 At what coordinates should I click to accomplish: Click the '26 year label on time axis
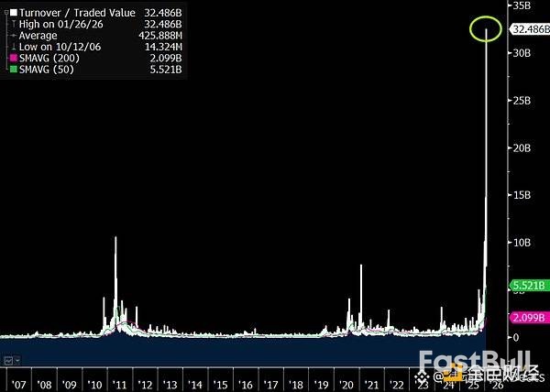click(496, 385)
